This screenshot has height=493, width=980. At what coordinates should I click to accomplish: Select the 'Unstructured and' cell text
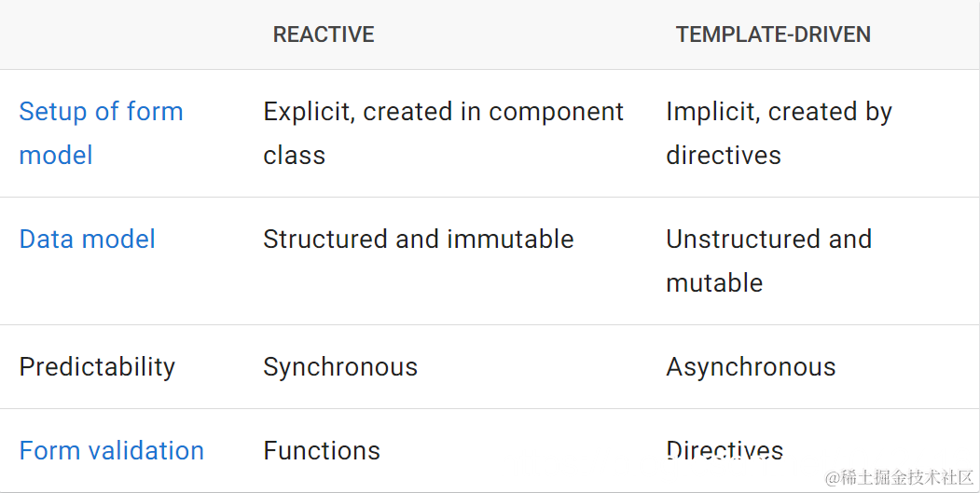tap(768, 240)
